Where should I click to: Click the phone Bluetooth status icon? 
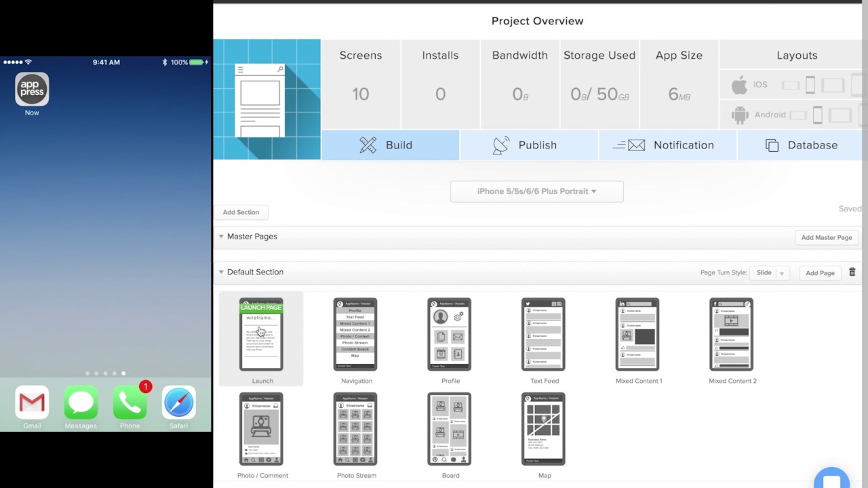165,62
